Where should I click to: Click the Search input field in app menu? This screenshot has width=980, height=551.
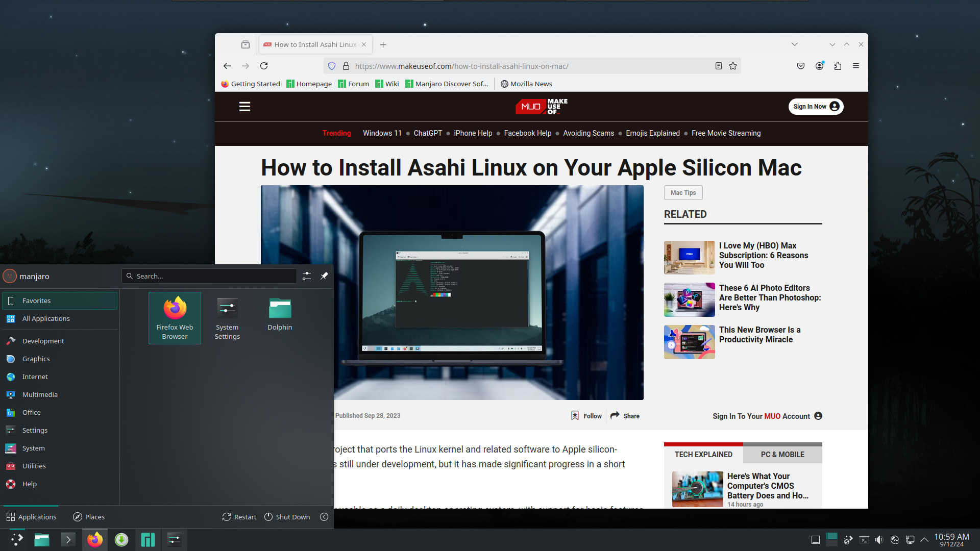211,276
